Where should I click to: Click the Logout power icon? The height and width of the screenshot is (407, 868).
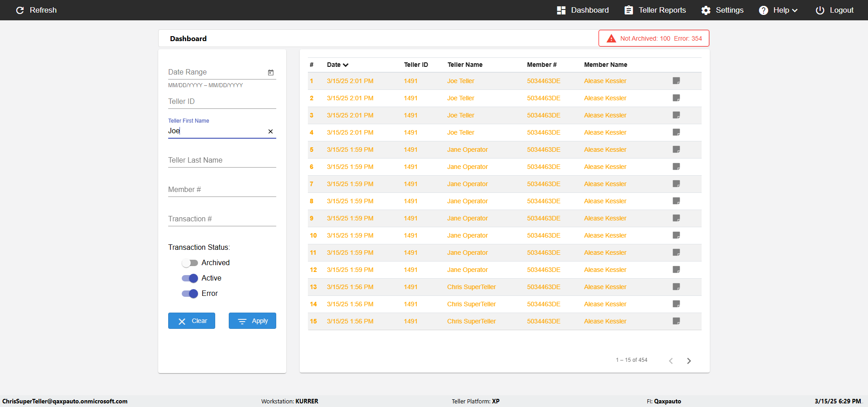[820, 10]
